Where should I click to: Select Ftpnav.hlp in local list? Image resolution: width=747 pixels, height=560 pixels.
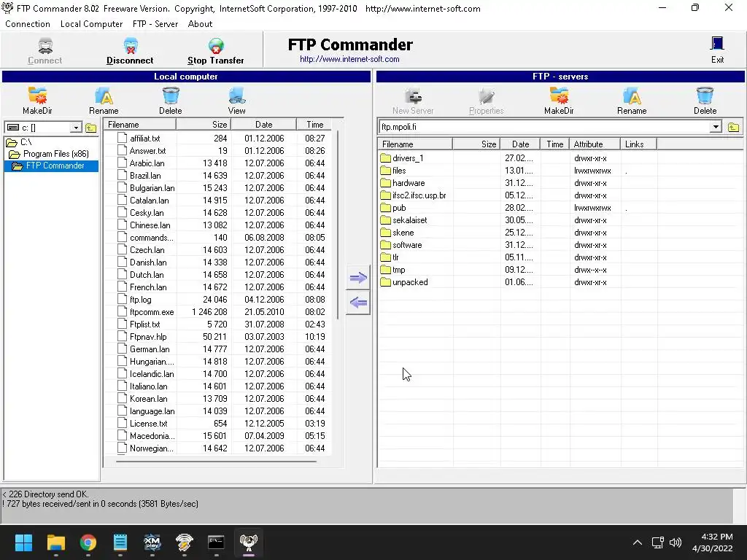point(142,337)
